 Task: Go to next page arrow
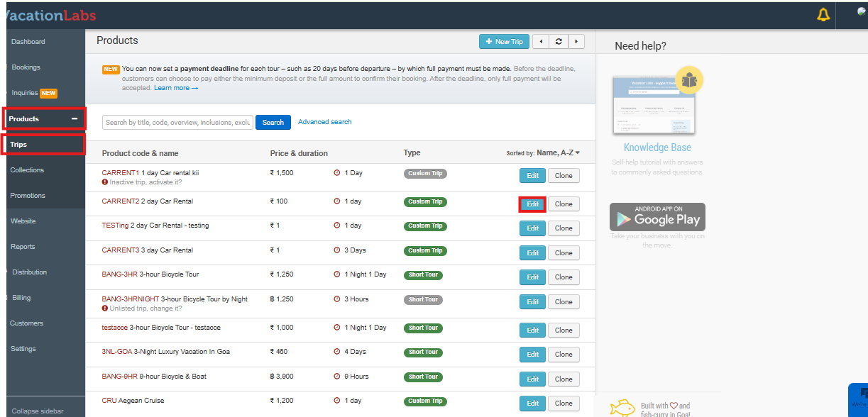tap(576, 42)
